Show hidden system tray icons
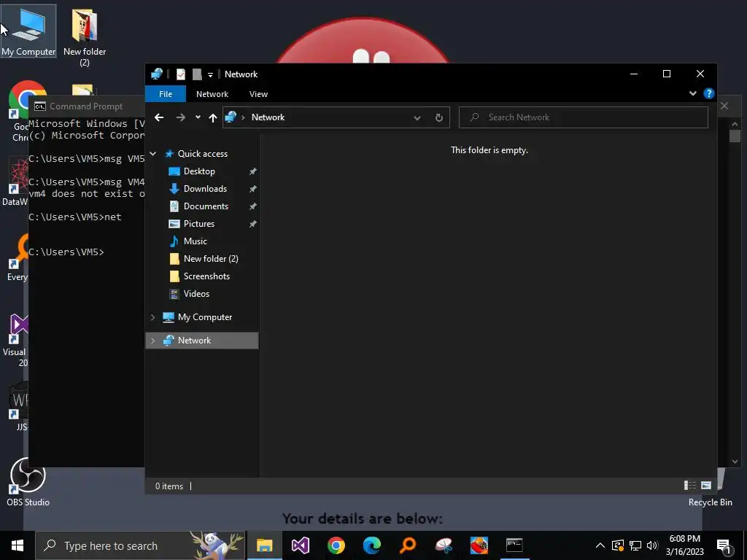Viewport: 747px width, 560px height. [x=600, y=545]
